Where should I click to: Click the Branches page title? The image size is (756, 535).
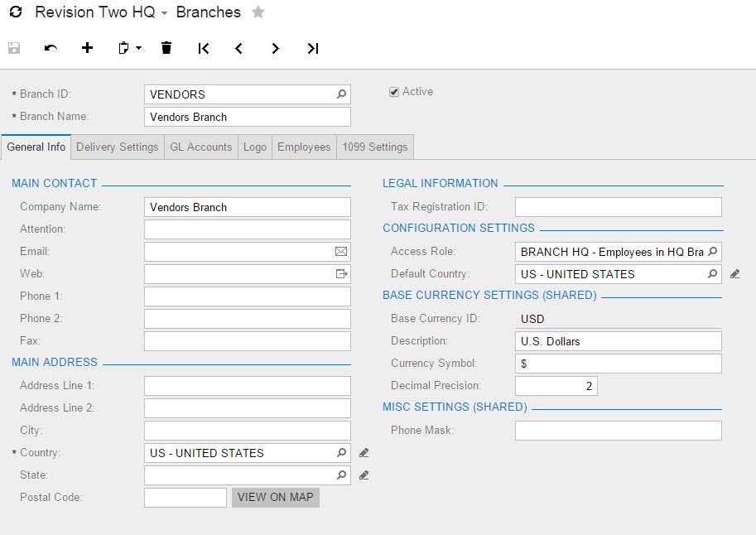tap(209, 12)
